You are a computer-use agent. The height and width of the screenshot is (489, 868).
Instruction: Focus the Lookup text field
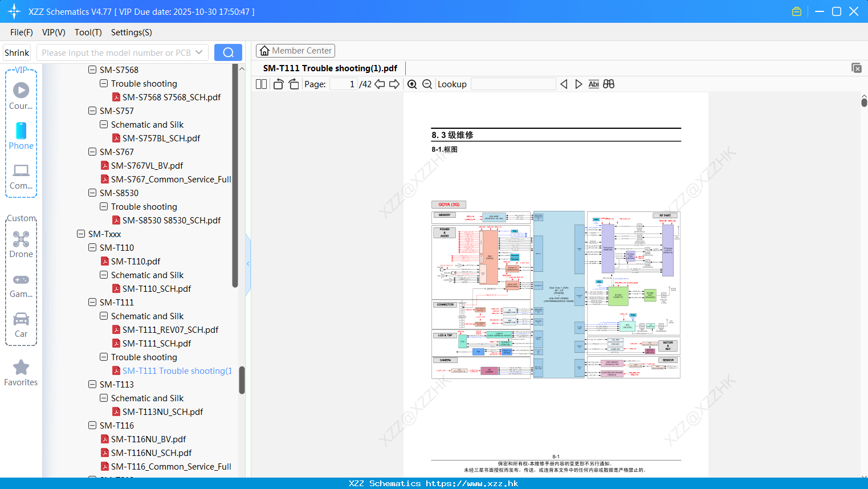click(514, 84)
